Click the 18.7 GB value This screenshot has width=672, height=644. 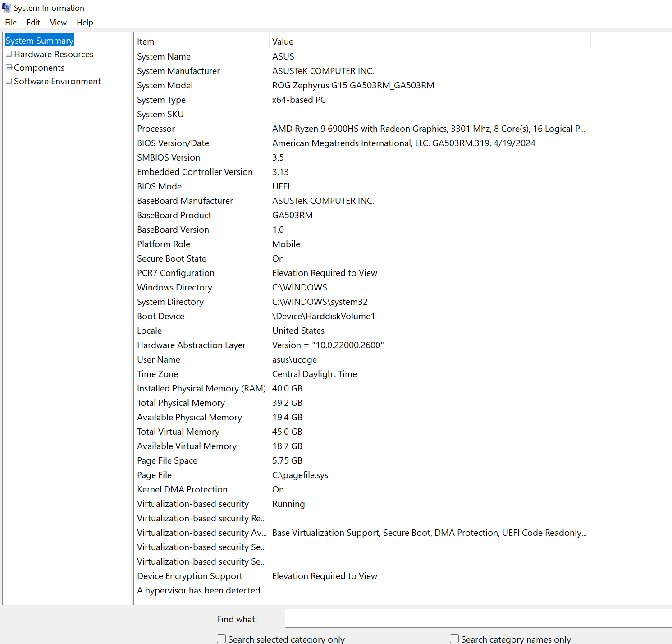[x=287, y=446]
